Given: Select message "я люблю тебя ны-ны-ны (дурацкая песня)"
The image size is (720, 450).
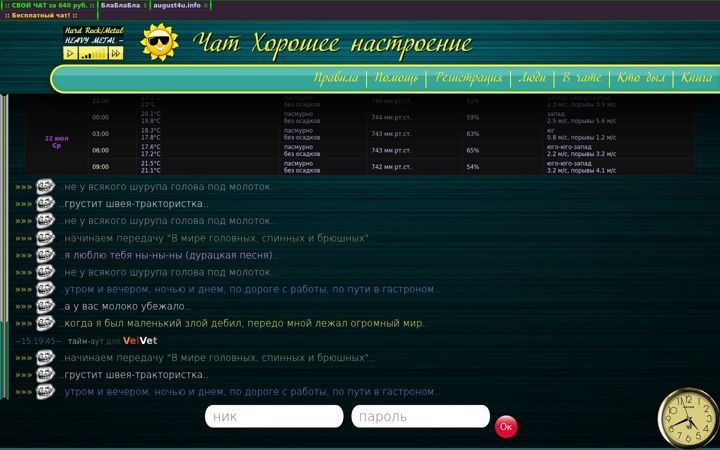Looking at the screenshot, I should pos(168,255).
